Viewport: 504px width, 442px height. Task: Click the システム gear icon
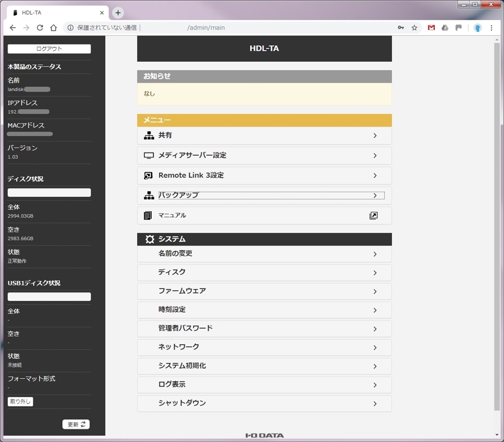[x=150, y=239]
